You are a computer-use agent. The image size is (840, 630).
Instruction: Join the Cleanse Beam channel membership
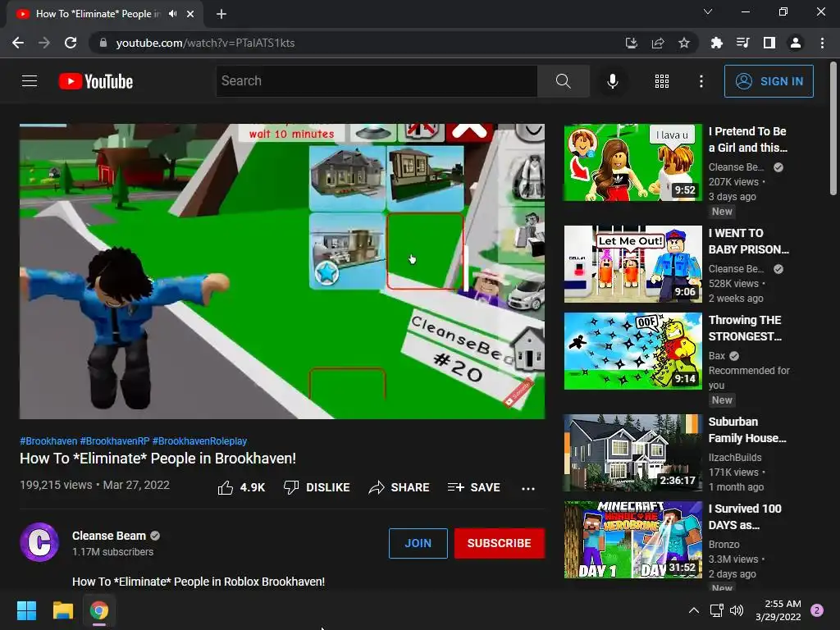pyautogui.click(x=418, y=543)
